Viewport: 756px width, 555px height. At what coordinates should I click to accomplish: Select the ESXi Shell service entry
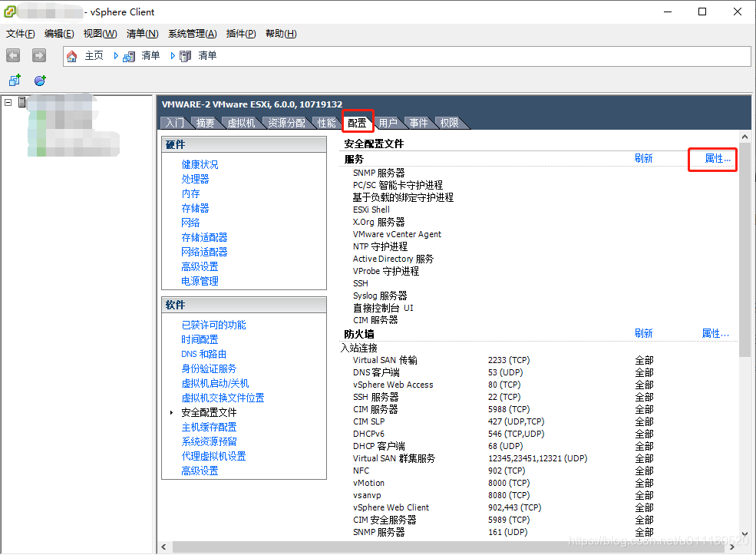[371, 210]
